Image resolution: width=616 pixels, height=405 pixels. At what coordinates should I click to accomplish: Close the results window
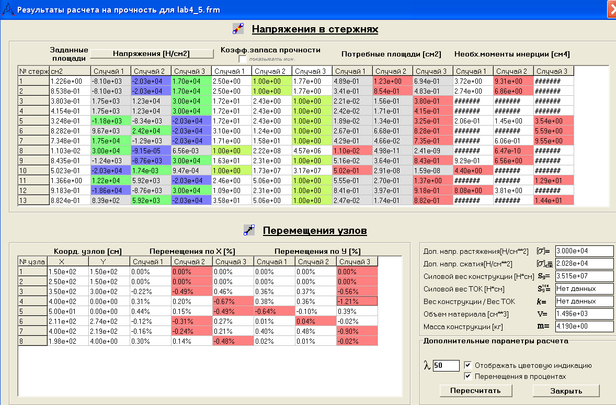click(x=612, y=9)
